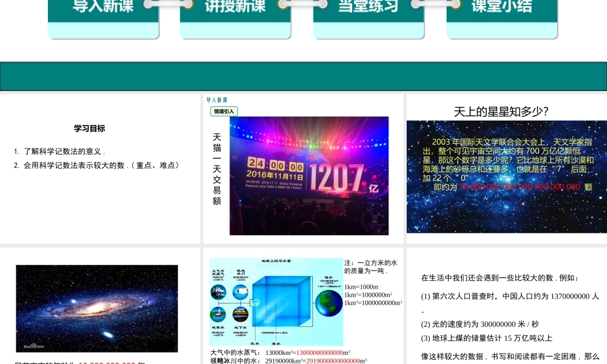The height and width of the screenshot is (364, 607).
Task: Click the note 一立方米的水的质量为一吨
Action: (x=371, y=266)
